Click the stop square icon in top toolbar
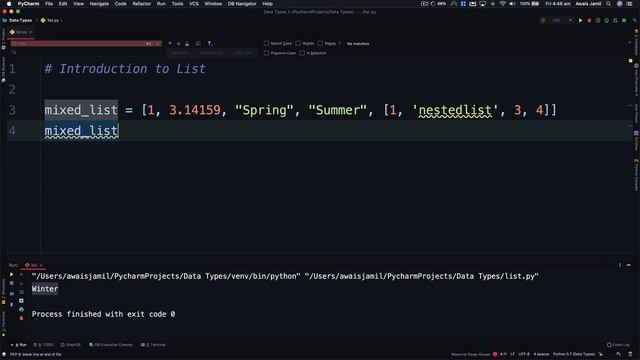 point(624,20)
